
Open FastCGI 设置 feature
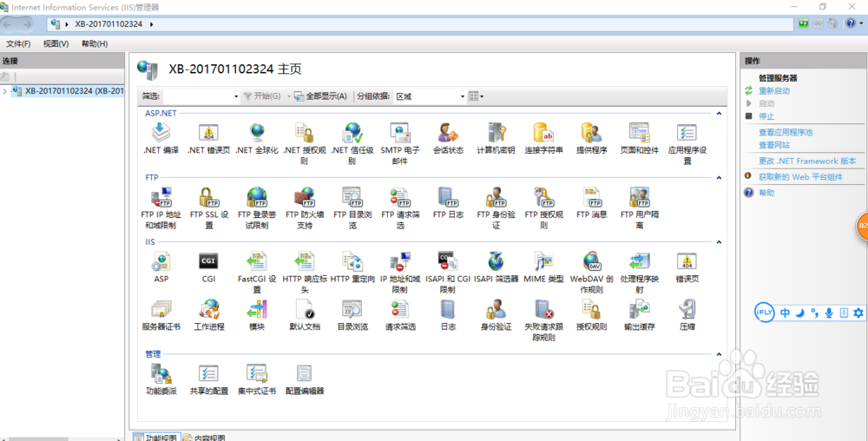(x=256, y=273)
